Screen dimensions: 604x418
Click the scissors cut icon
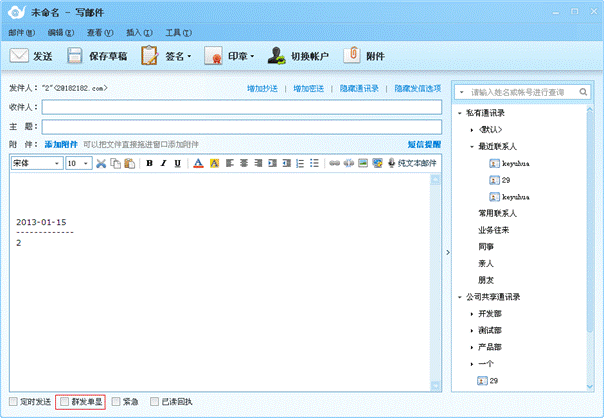(101, 163)
